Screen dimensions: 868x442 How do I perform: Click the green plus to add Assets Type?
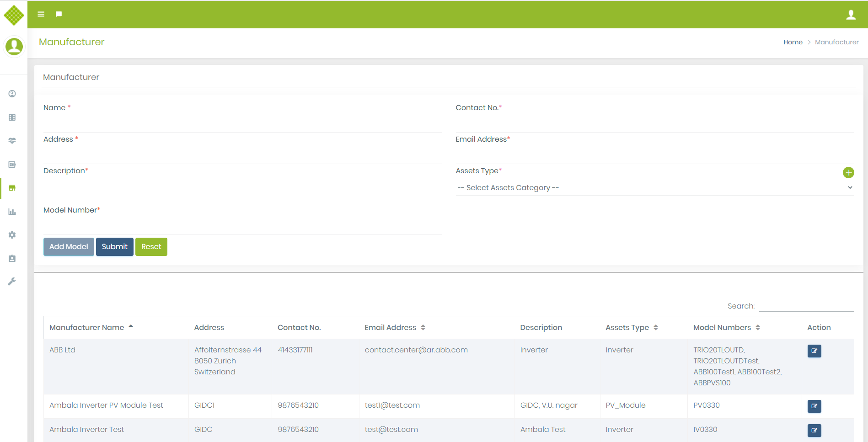[x=849, y=173]
